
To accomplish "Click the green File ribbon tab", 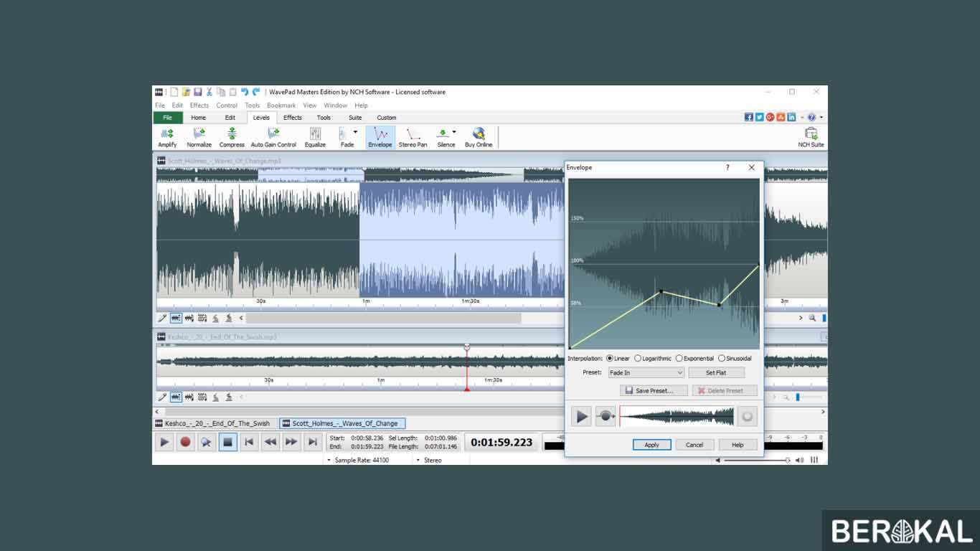I will 168,118.
